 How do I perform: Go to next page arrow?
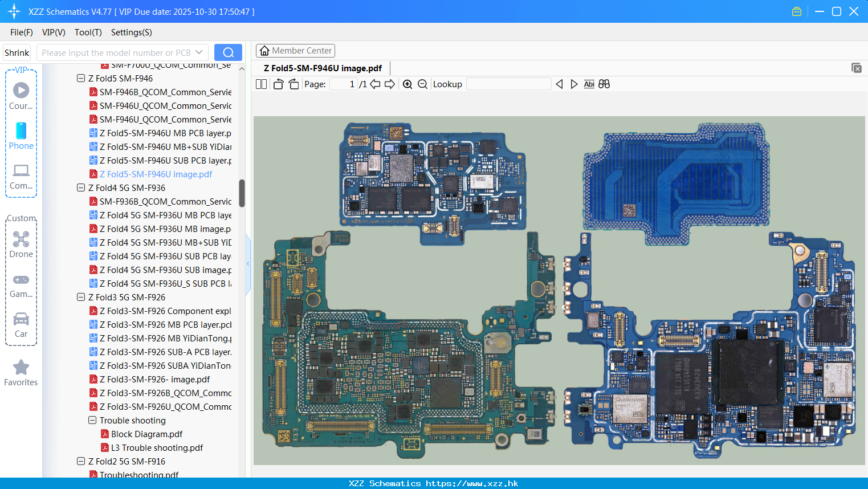(390, 84)
